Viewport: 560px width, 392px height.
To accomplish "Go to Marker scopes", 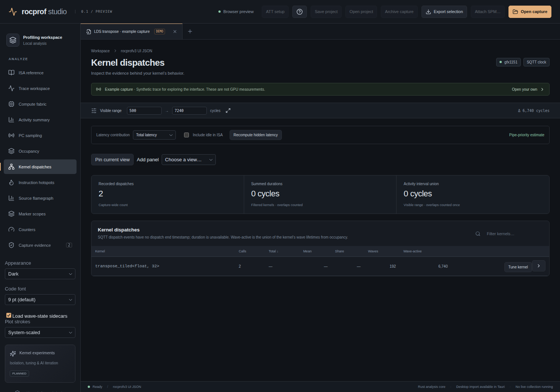I will (40, 214).
